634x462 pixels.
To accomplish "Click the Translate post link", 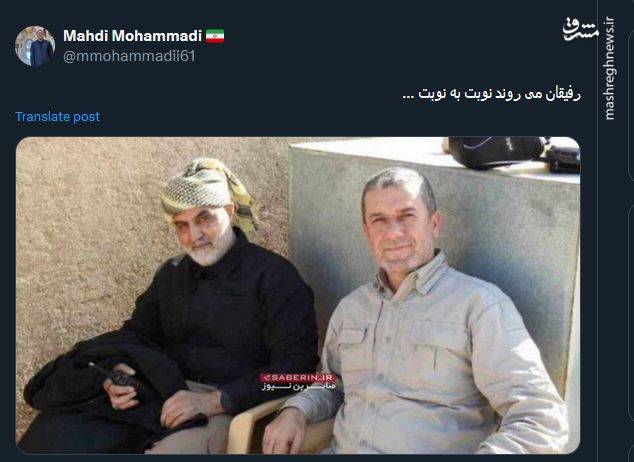I will (58, 116).
